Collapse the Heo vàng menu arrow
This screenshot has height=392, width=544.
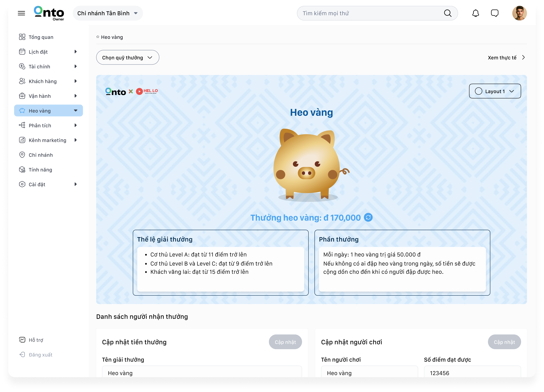[76, 111]
